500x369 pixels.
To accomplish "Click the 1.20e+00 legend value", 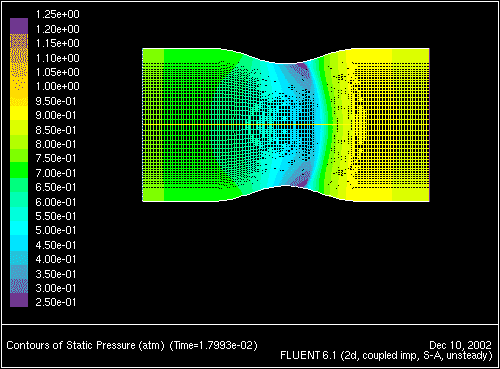I will click(x=57, y=29).
